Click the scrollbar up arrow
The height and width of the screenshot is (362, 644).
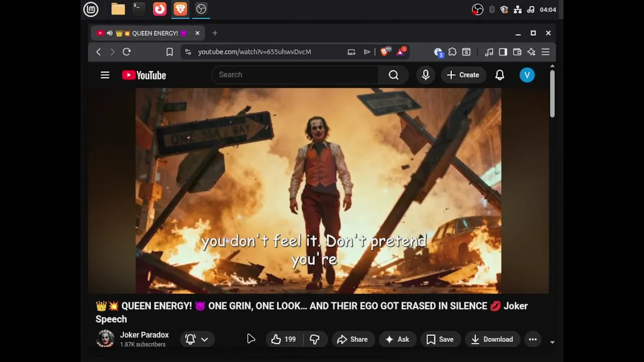[x=552, y=66]
